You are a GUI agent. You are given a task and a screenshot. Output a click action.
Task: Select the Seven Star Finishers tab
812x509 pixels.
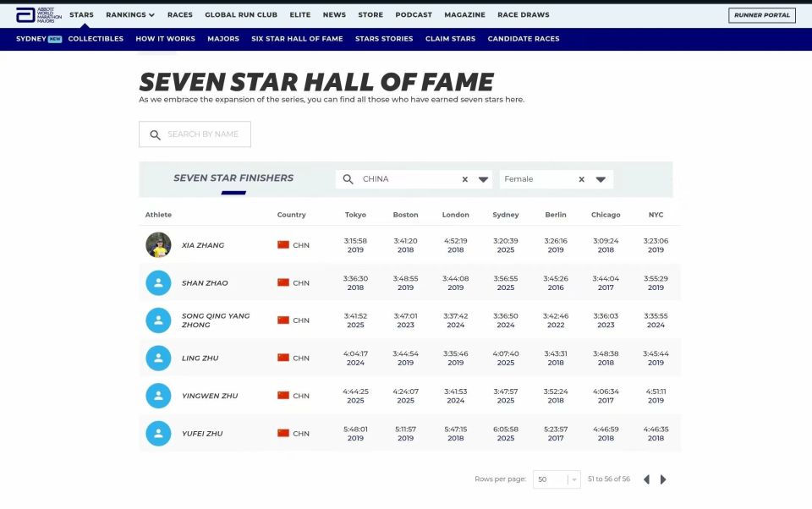233,178
